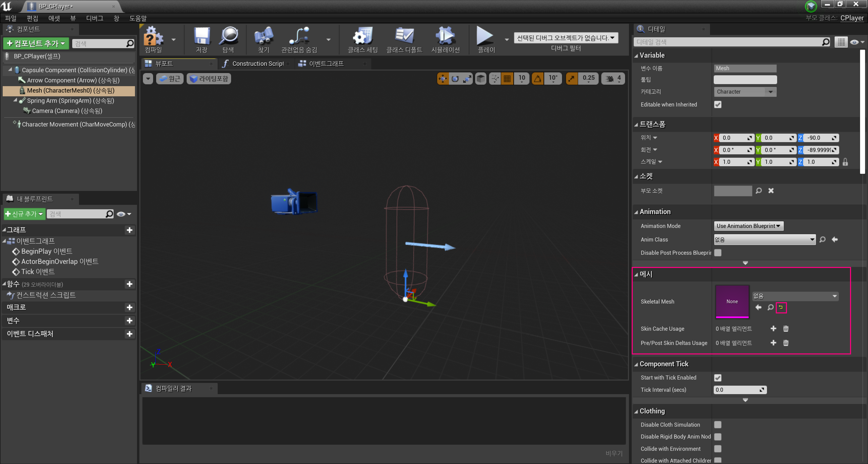
Task: Click the Skeletal Mesh None thumbnail
Action: pos(732,301)
